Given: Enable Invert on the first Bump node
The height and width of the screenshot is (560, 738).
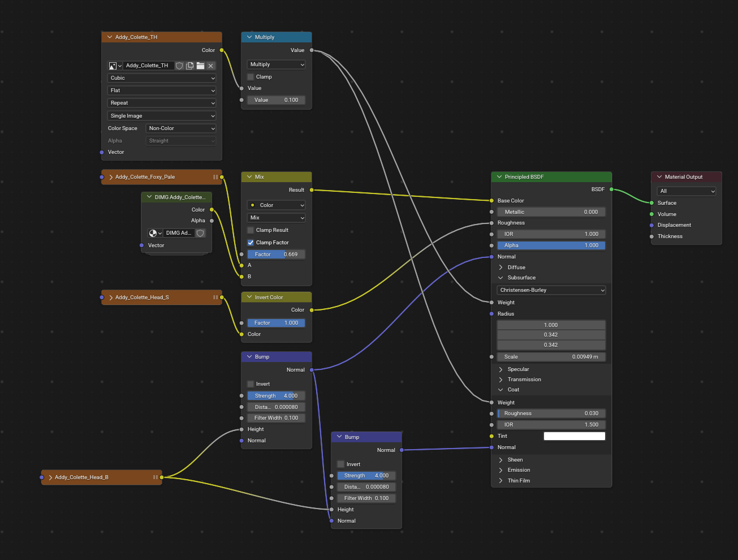Looking at the screenshot, I should pyautogui.click(x=251, y=384).
